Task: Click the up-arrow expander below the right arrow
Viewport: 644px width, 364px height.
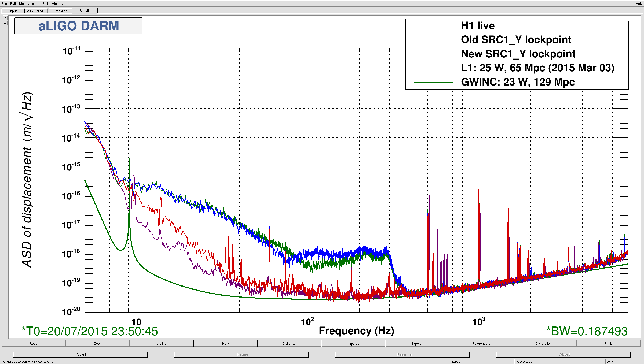Action: point(5,23)
